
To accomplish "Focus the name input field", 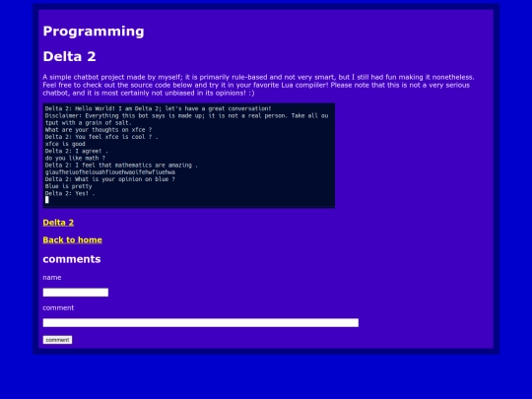I will pos(76,293).
